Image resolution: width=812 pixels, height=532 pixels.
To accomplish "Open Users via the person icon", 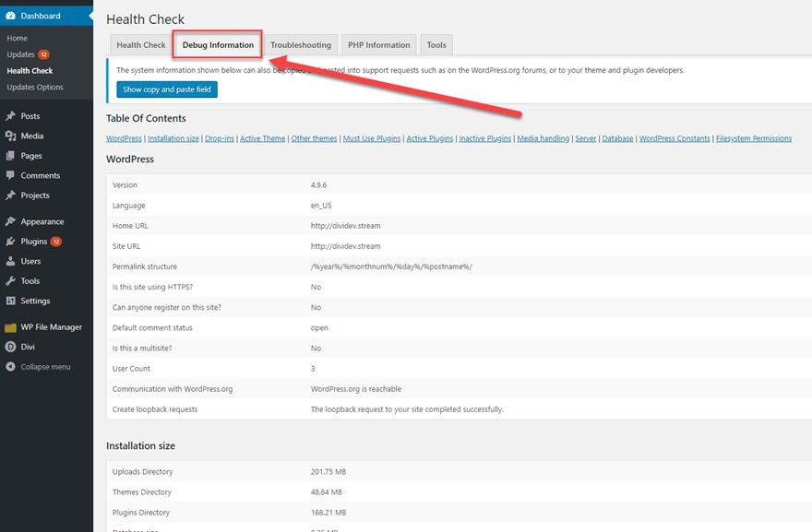I will point(11,258).
